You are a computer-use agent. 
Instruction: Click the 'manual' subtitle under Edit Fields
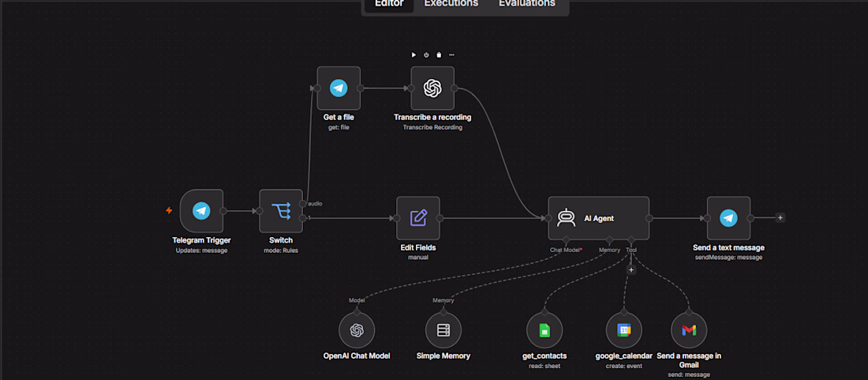coord(418,258)
